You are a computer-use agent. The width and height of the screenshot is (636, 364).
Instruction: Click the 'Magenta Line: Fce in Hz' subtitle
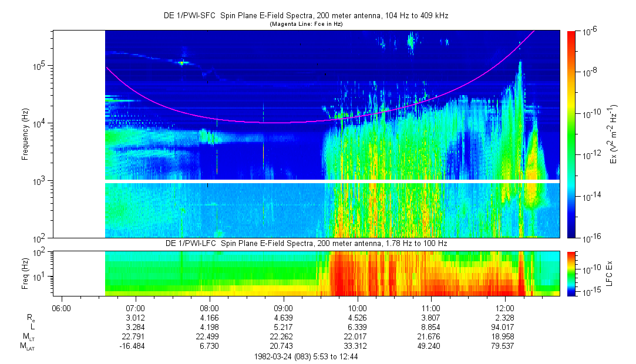tap(306, 24)
